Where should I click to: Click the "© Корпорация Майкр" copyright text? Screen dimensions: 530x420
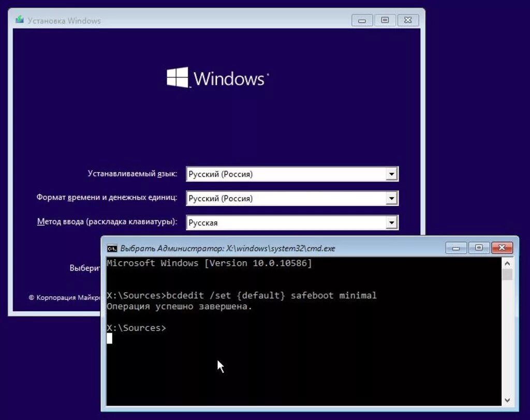click(65, 297)
